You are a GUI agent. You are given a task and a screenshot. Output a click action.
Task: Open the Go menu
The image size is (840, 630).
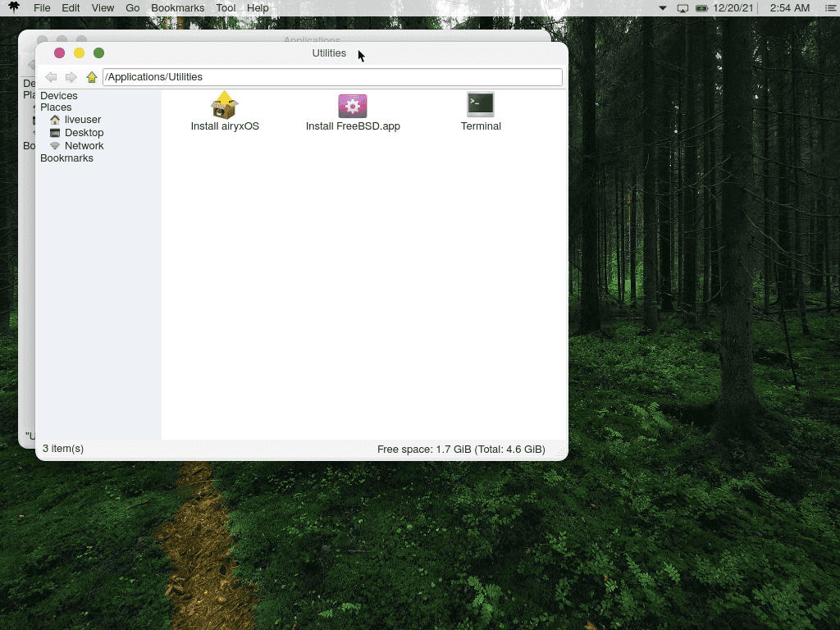tap(132, 7)
